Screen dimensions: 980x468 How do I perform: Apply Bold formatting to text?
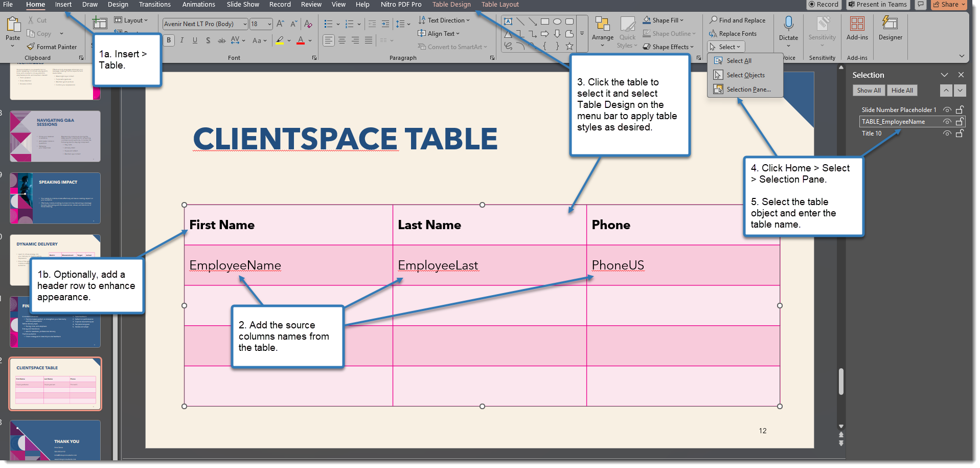[x=169, y=40]
